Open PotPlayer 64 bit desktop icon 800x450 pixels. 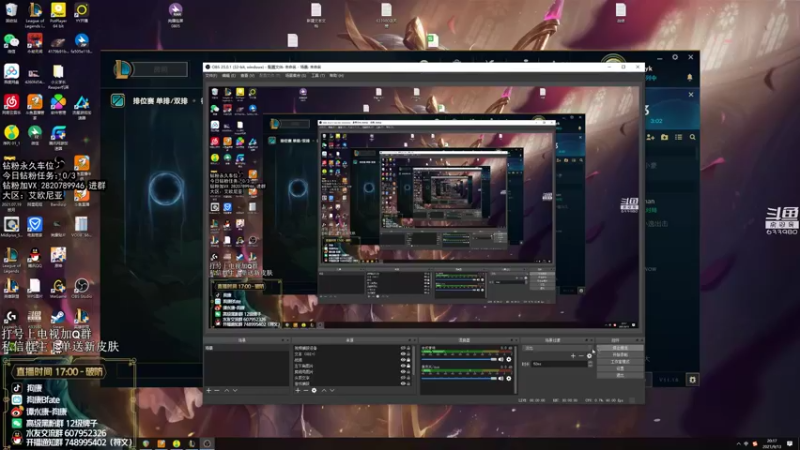click(58, 14)
